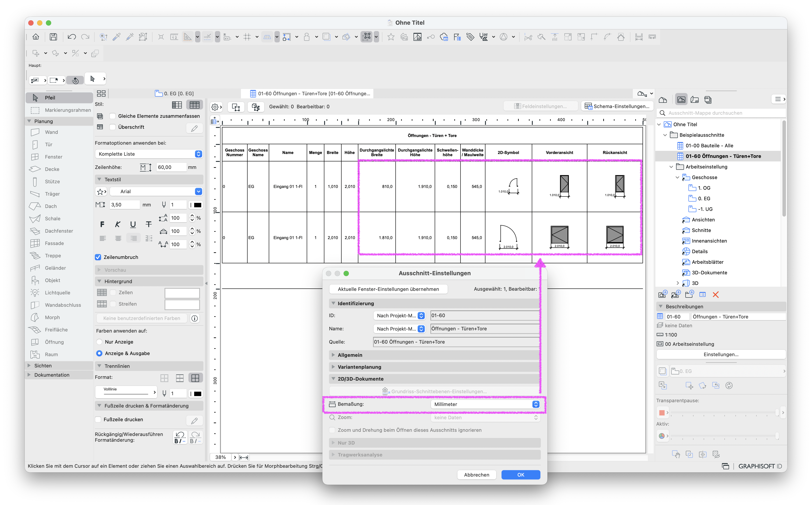Select Innenansichten in navigator
This screenshot has height=505, width=812.
[709, 241]
